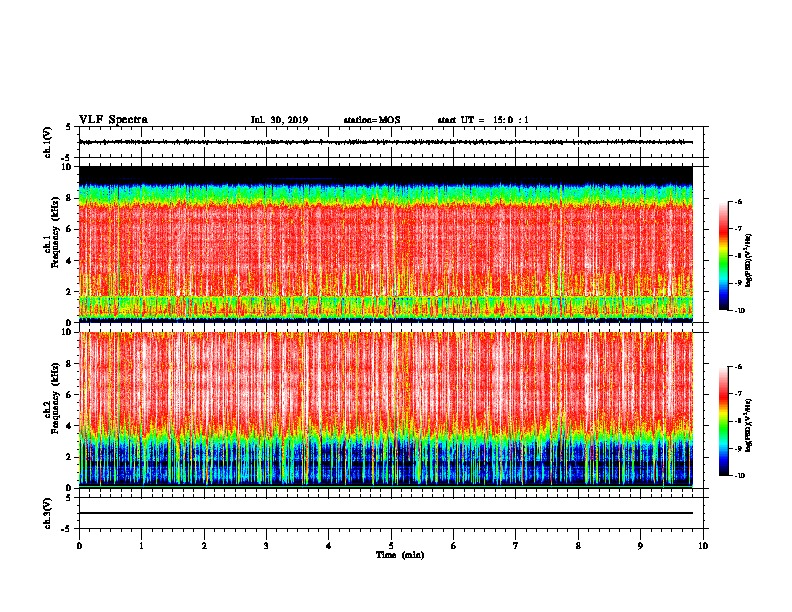
Task: Click the ch.2 colorbar log(PSD) label
Action: [x=749, y=425]
